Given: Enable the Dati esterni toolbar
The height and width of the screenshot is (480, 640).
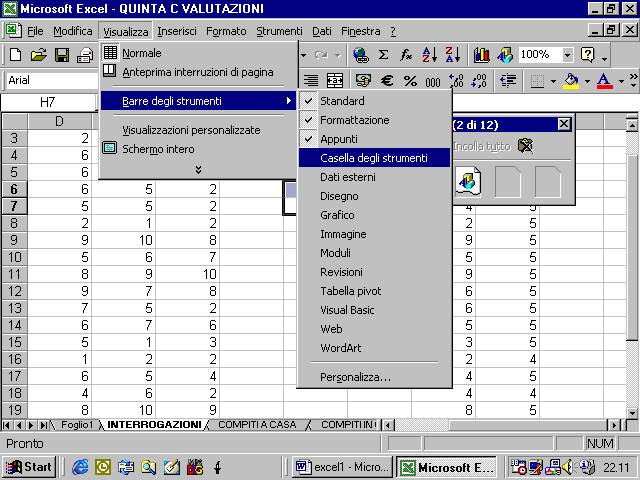Looking at the screenshot, I should click(x=374, y=177).
